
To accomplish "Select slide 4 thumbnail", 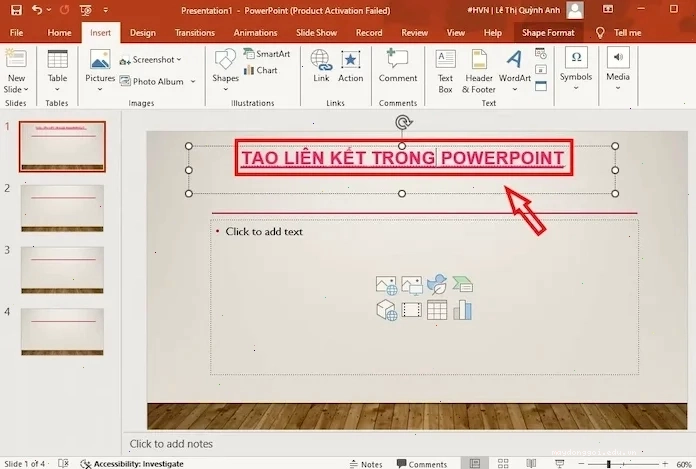I will click(x=62, y=331).
